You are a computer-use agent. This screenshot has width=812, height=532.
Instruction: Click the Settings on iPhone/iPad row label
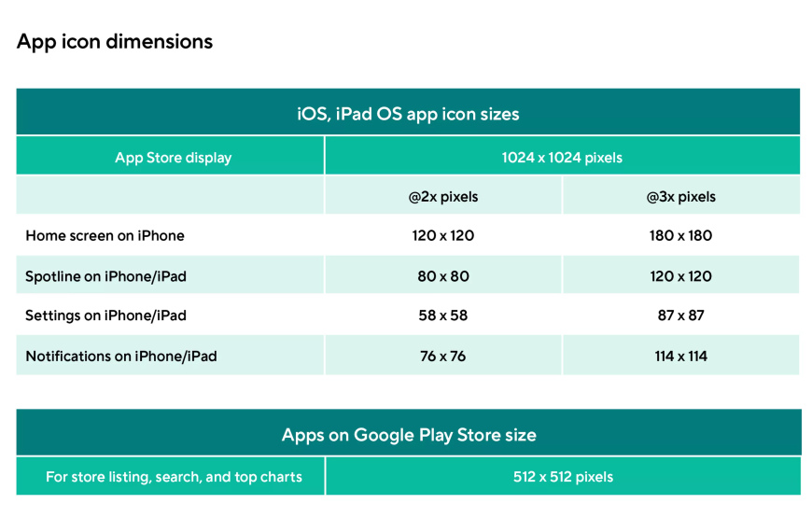click(x=105, y=315)
